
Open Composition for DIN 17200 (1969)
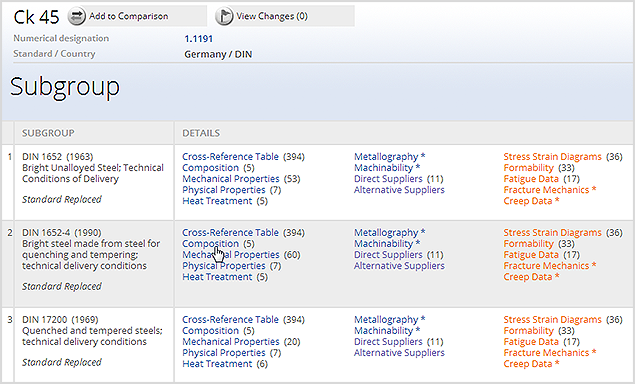pyautogui.click(x=211, y=331)
